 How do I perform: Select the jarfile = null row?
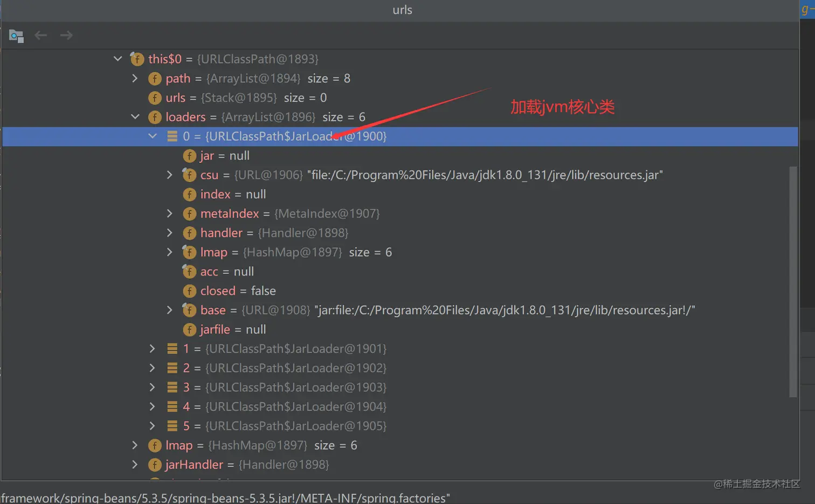400,329
